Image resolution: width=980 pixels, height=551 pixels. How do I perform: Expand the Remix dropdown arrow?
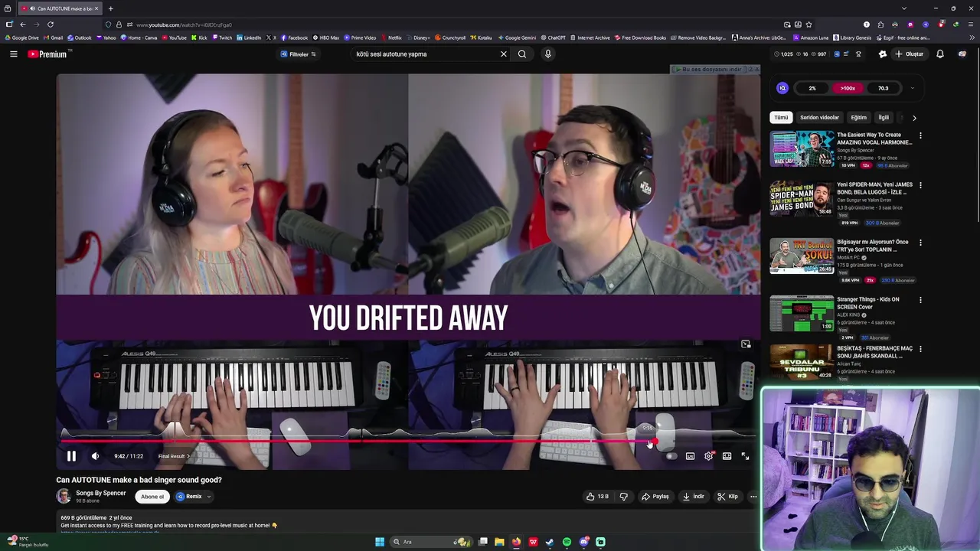tap(208, 496)
